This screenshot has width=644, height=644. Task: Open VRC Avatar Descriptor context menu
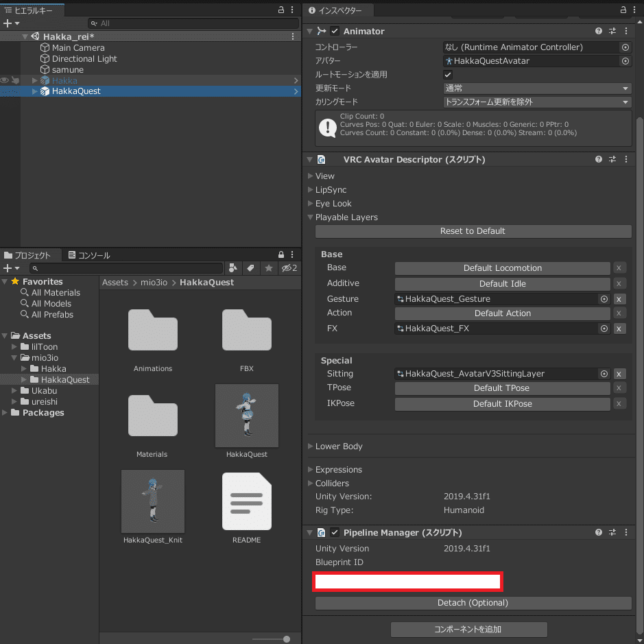point(626,159)
